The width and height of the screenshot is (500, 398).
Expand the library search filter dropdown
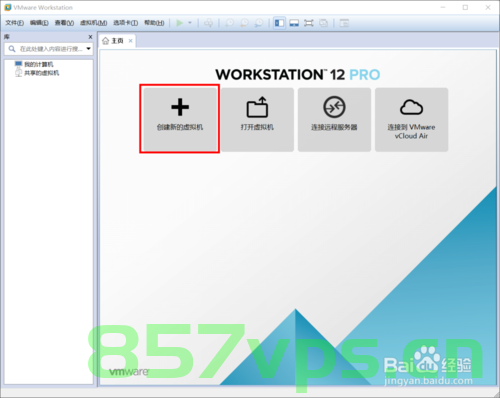(88, 49)
